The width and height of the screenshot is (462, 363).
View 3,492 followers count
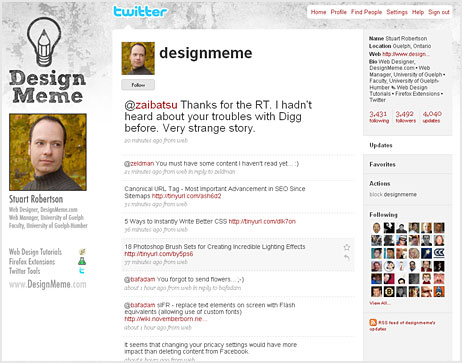click(405, 117)
